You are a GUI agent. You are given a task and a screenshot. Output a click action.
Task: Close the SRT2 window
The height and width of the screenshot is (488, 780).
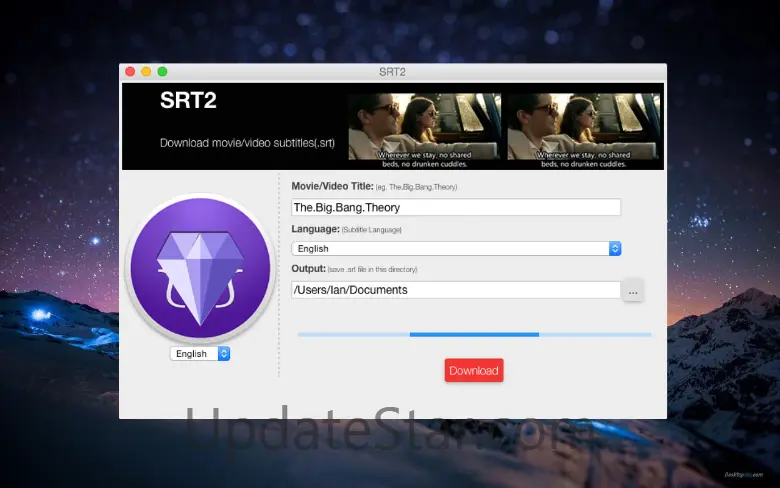tap(130, 72)
